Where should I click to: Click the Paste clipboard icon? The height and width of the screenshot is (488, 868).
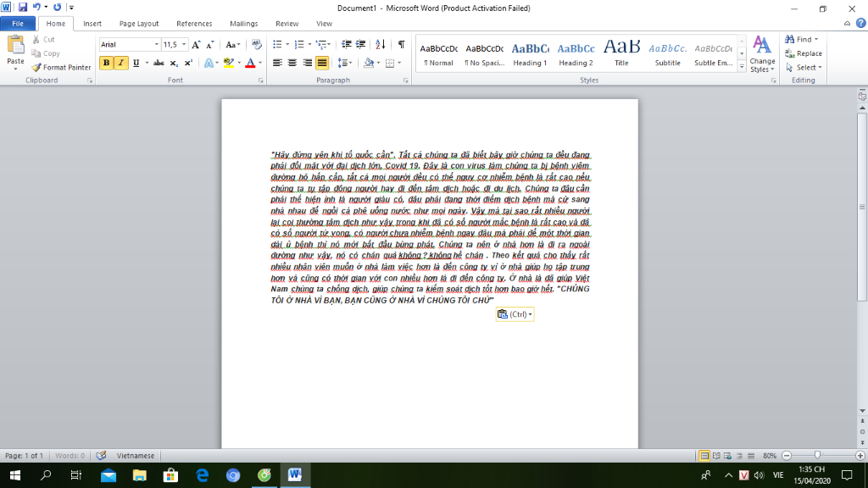[x=15, y=44]
